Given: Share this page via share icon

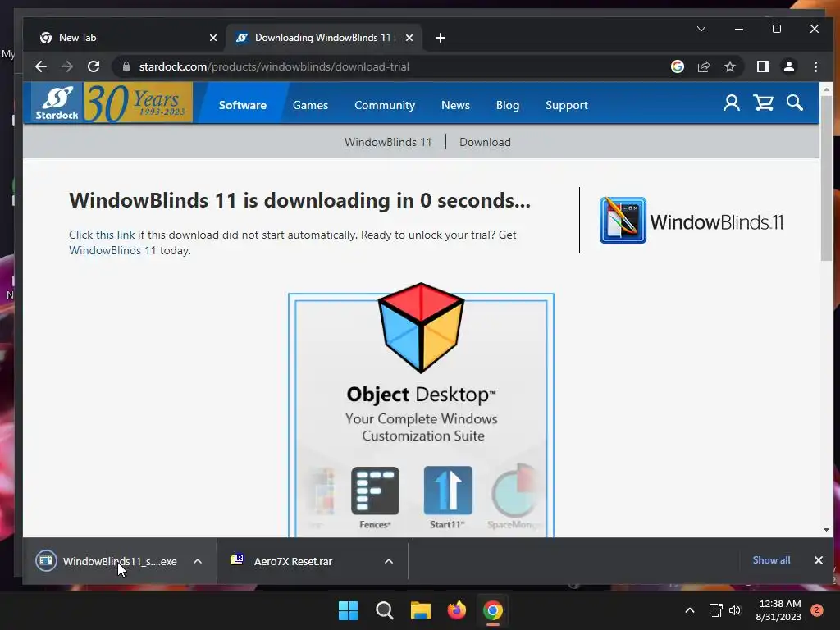Looking at the screenshot, I should tap(703, 66).
